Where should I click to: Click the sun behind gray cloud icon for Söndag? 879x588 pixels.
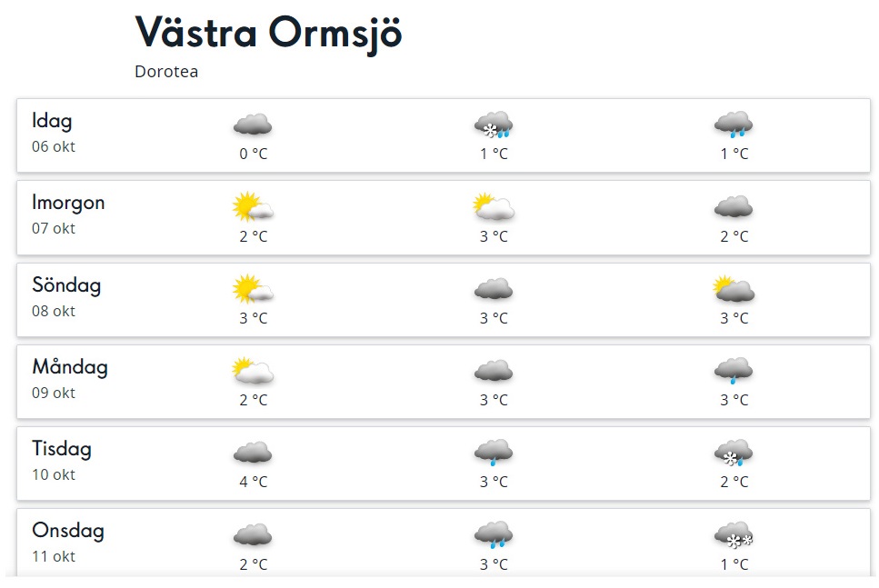(x=734, y=290)
